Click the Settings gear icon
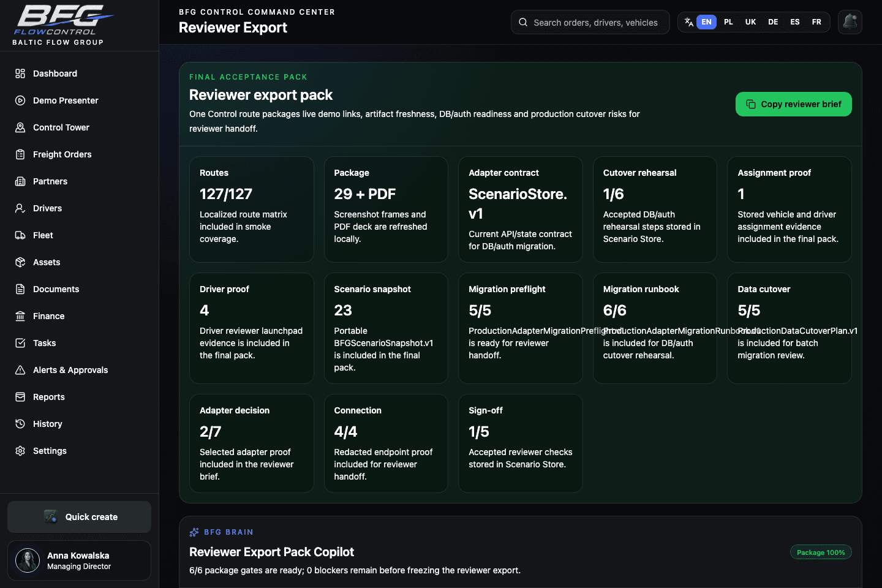882x588 pixels. (20, 451)
